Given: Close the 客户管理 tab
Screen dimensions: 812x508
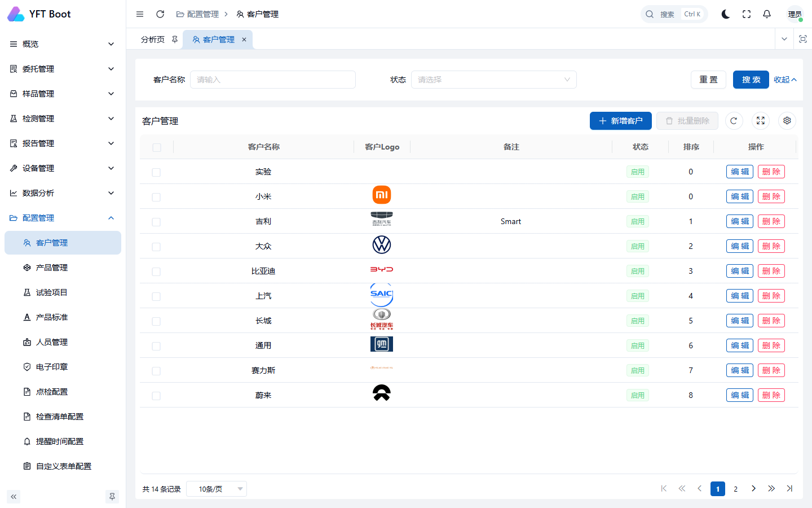Looking at the screenshot, I should point(244,40).
